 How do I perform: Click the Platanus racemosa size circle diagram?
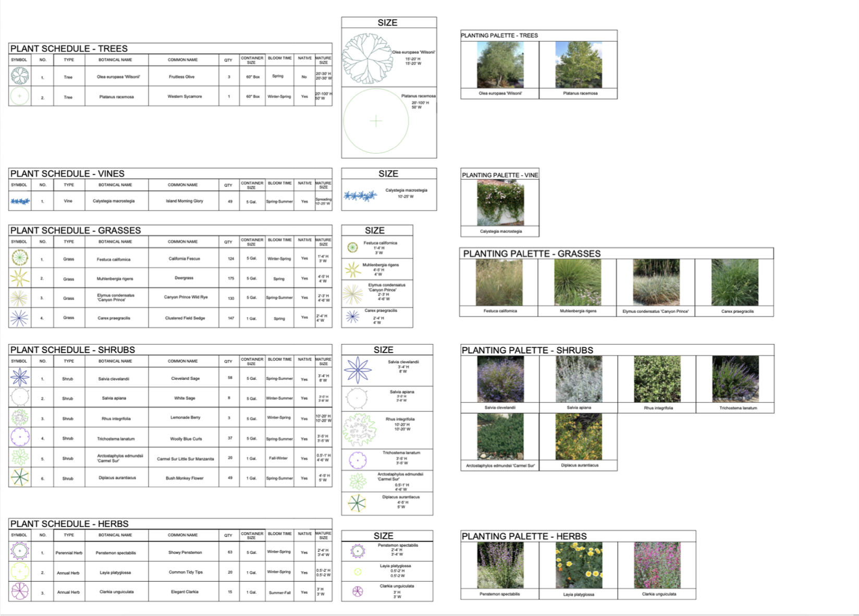(376, 120)
